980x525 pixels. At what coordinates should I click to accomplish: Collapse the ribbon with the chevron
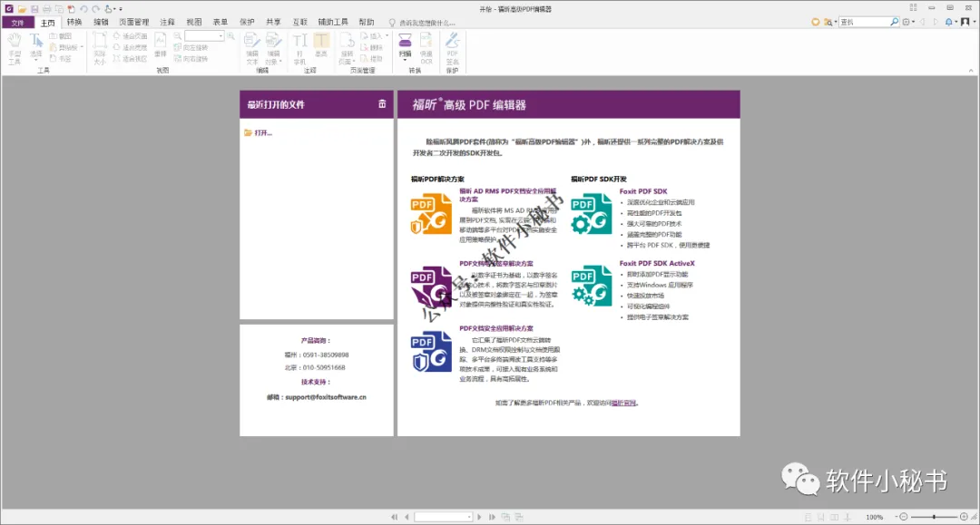(971, 71)
